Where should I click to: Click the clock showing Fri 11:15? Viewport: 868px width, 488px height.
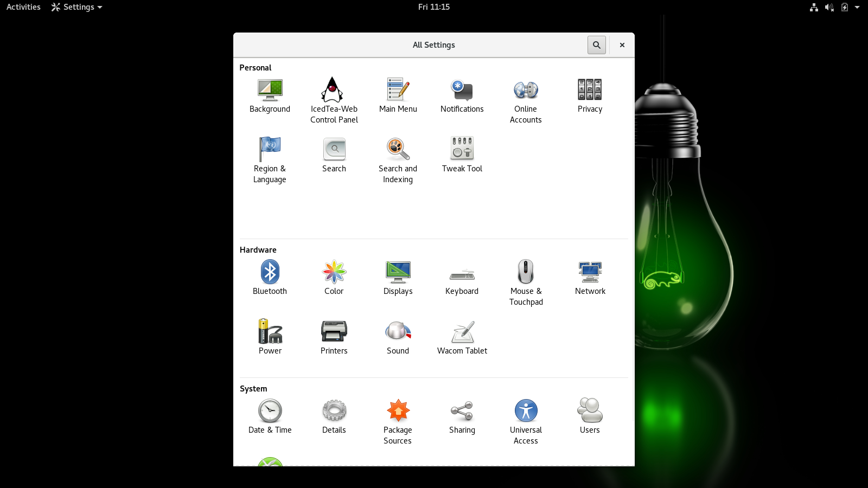(433, 7)
